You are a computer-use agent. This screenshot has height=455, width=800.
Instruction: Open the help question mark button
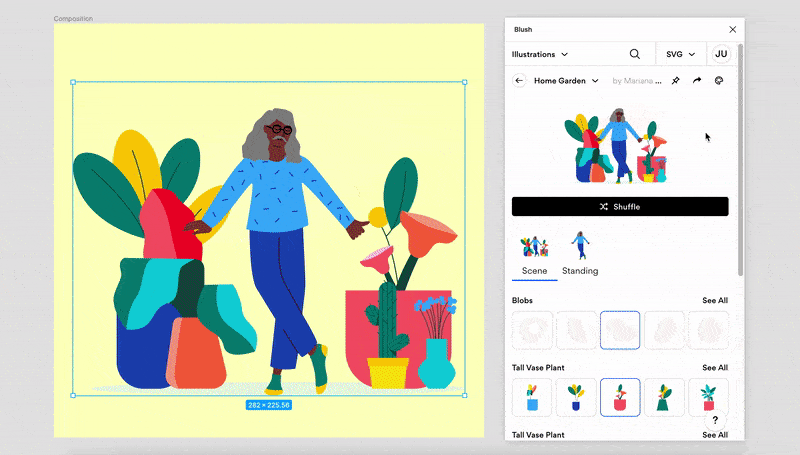point(715,420)
